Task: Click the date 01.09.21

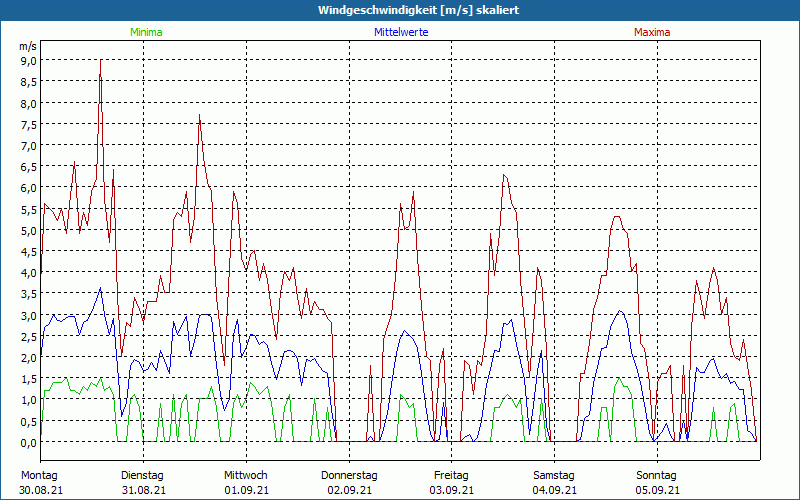Action: click(x=247, y=490)
